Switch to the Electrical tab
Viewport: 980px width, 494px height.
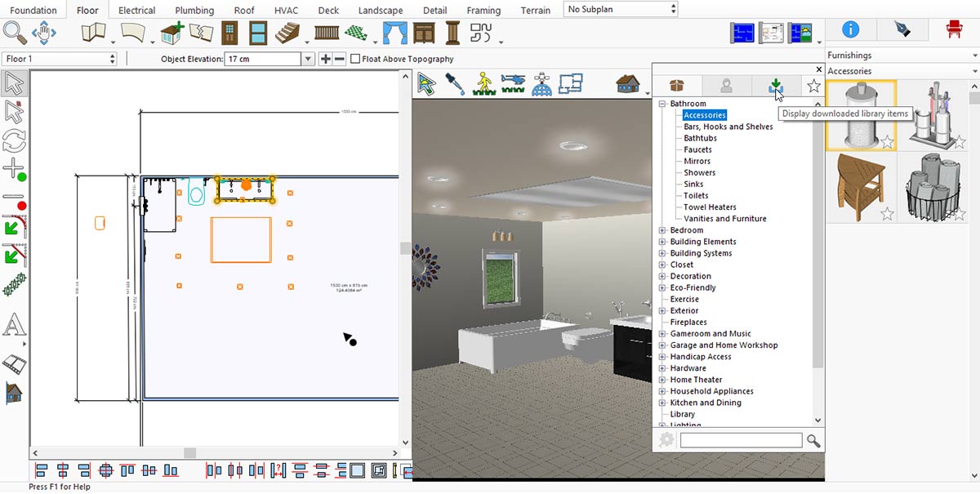point(136,11)
